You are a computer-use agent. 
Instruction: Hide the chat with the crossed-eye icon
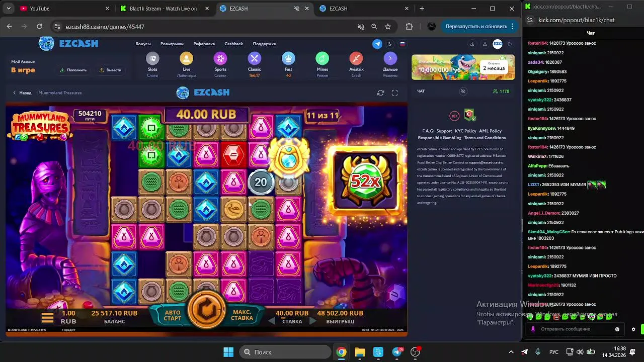[463, 91]
